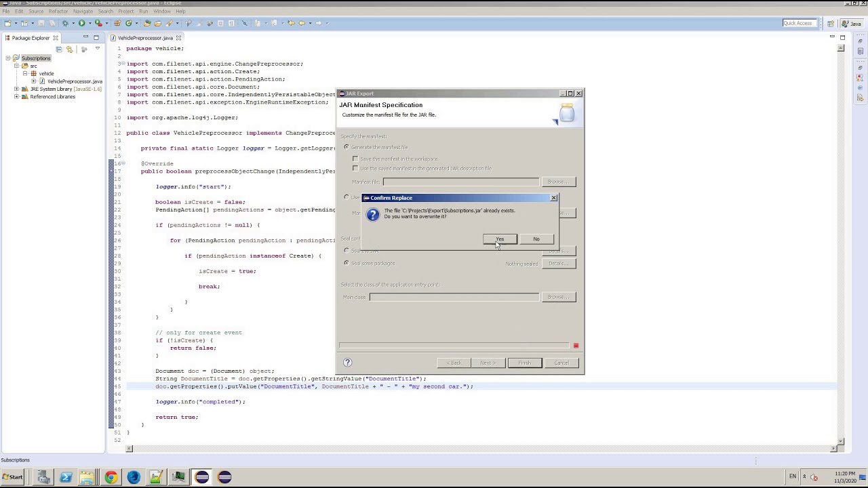This screenshot has width=868, height=488.
Task: Click Finish in JAR Export wizard
Action: tap(525, 363)
